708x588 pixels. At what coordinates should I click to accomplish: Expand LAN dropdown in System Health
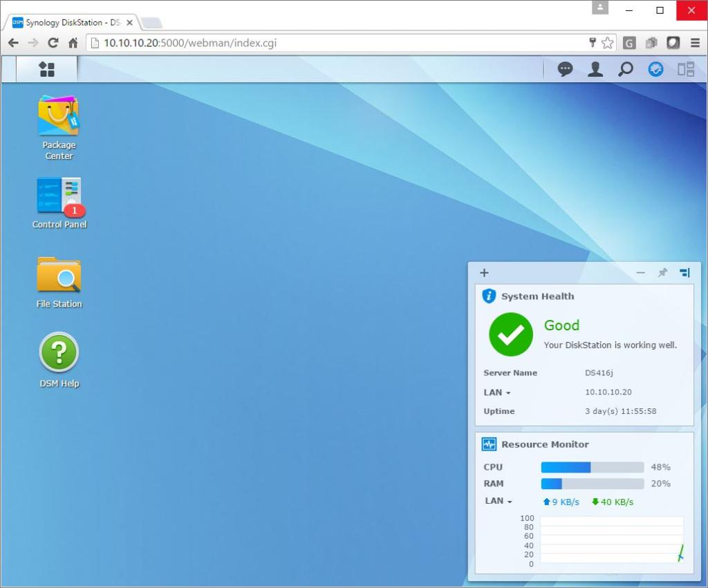coord(497,392)
